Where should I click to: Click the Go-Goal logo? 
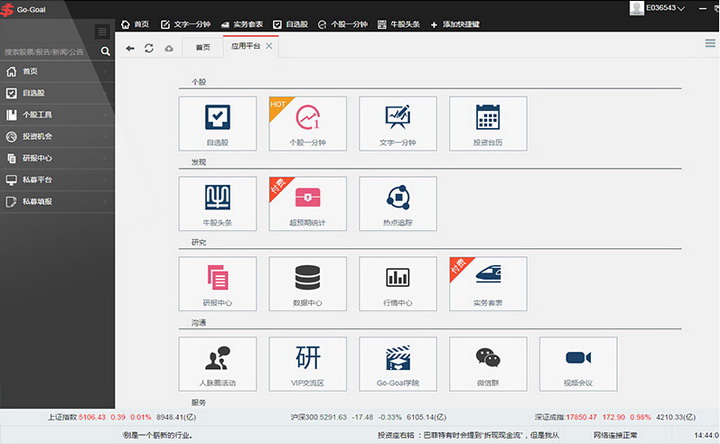(x=24, y=9)
